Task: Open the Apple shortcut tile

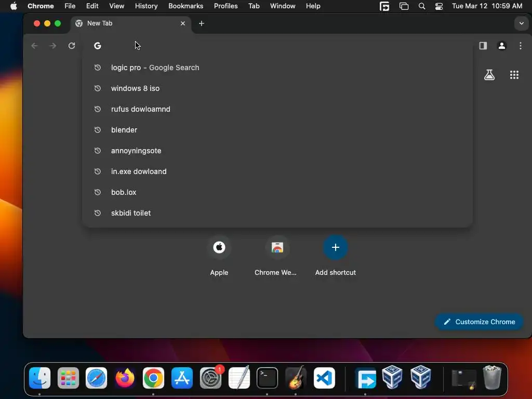Action: pos(219,256)
